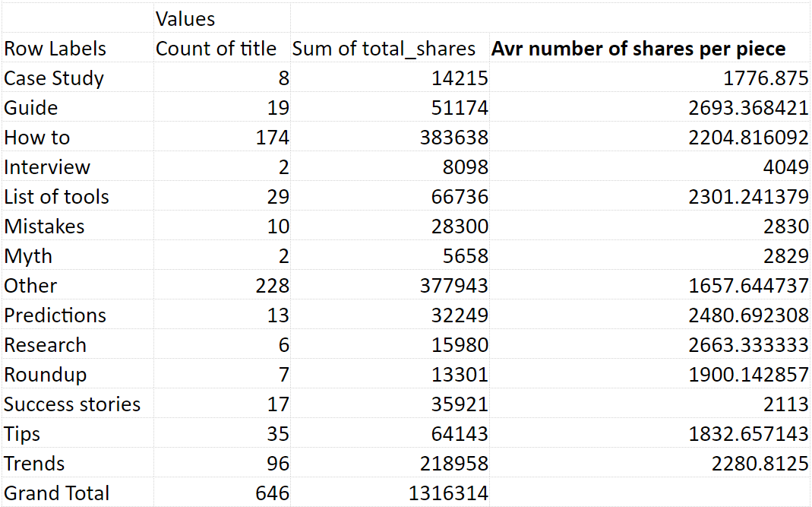Click Trends average cell 2280.8125
Viewport: 812px width, 507px height.
pyautogui.click(x=649, y=463)
